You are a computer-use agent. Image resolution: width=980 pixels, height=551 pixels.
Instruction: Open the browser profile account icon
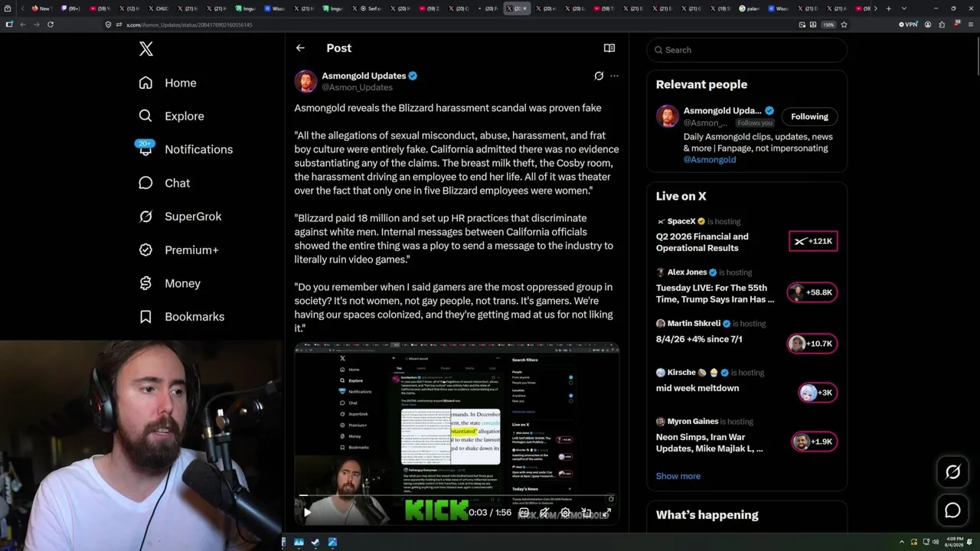point(928,24)
